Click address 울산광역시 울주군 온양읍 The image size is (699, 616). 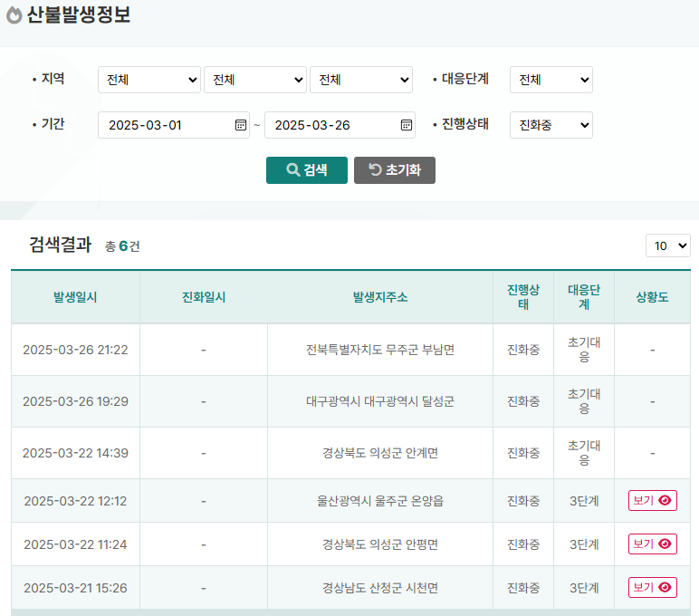[380, 501]
